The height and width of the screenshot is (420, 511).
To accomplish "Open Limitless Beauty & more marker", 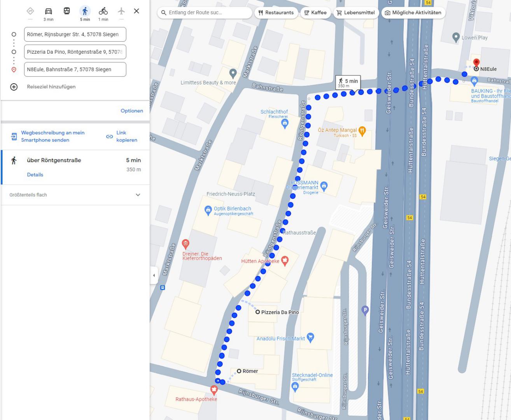I will [x=233, y=73].
